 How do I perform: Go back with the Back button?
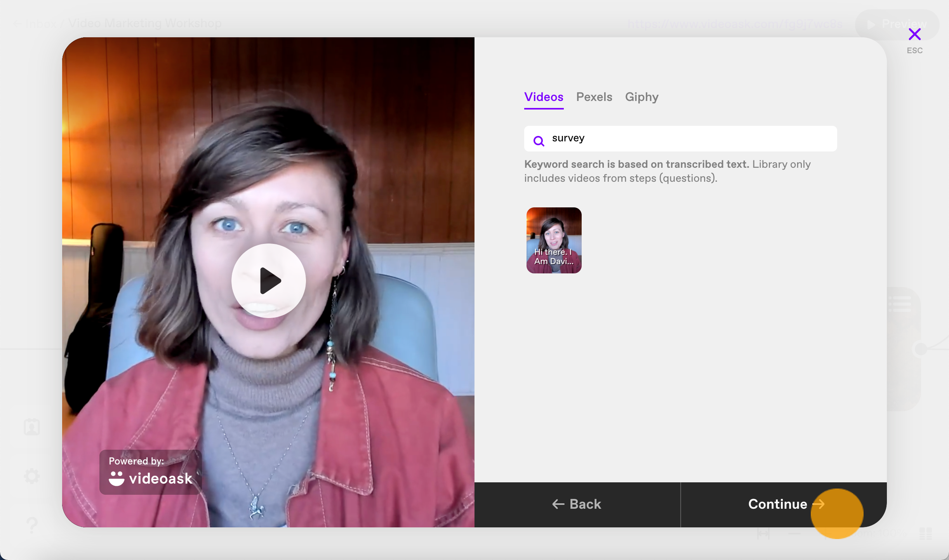pos(577,504)
